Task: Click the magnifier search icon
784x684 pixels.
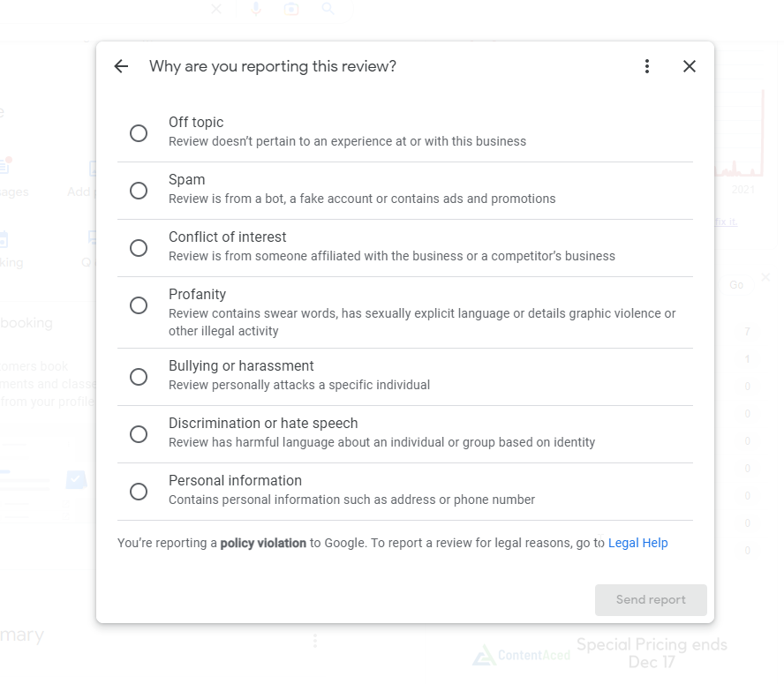Action: [x=328, y=8]
